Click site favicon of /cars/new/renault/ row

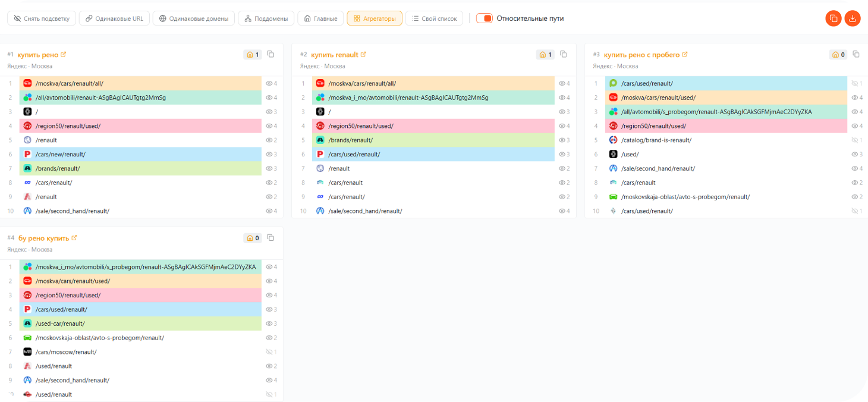pos(27,155)
